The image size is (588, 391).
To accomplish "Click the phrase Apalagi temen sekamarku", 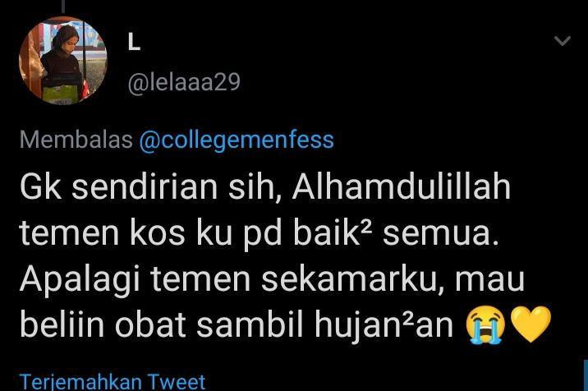I will point(232,280).
